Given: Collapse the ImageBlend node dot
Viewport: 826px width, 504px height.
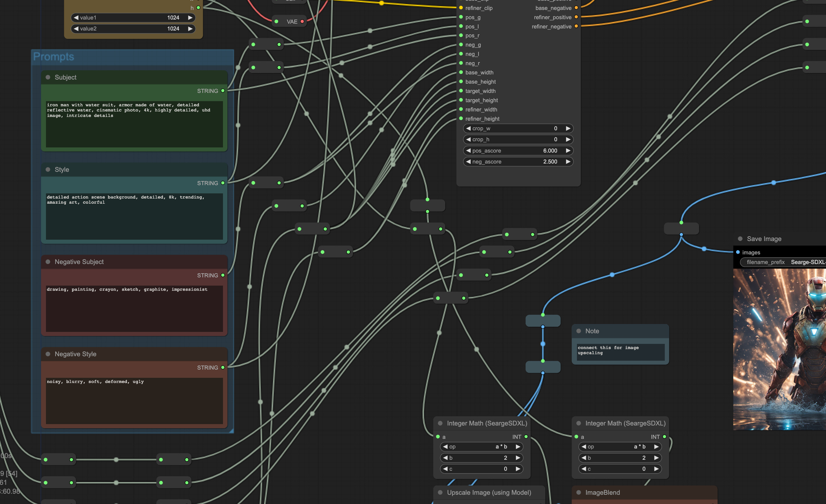Looking at the screenshot, I should tap(579, 492).
